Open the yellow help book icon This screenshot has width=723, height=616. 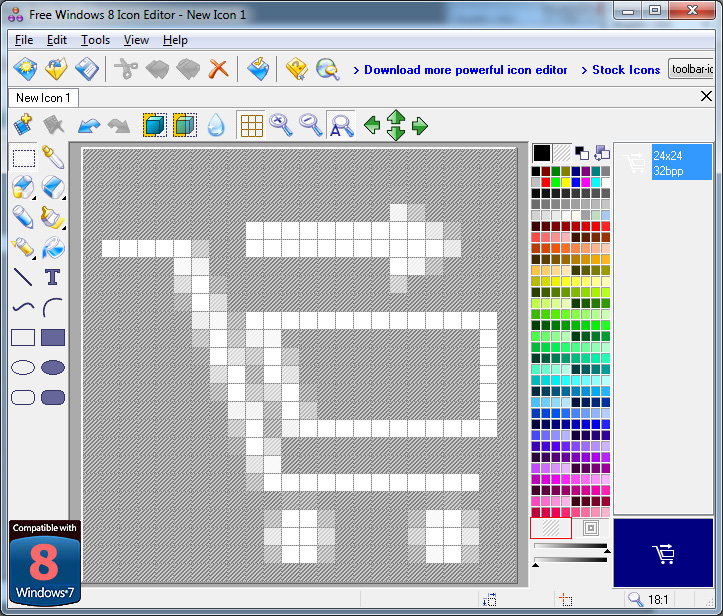tap(296, 69)
